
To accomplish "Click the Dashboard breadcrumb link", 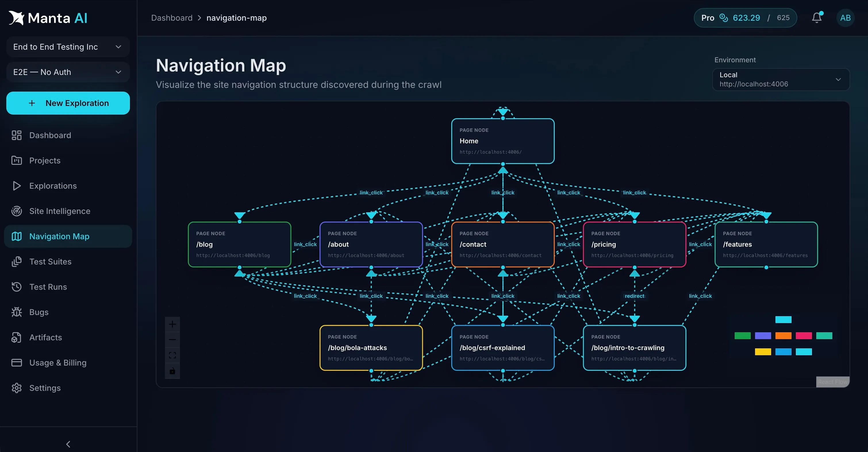I will click(x=172, y=18).
